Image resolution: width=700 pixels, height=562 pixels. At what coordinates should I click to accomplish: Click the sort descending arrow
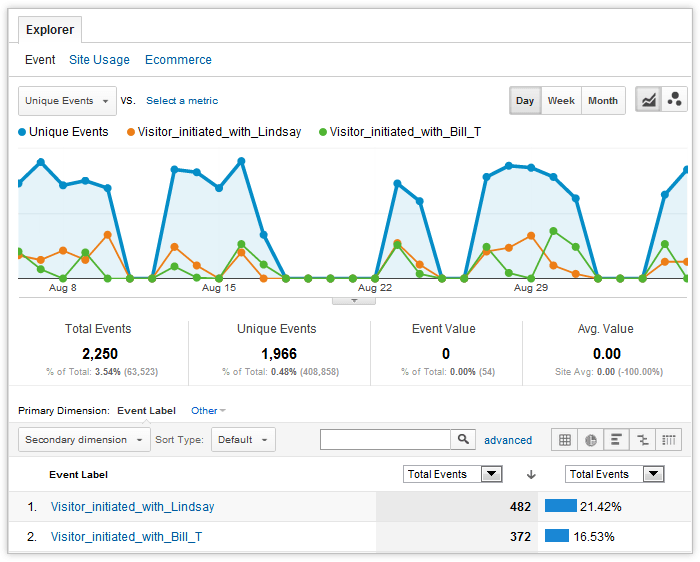tap(531, 474)
